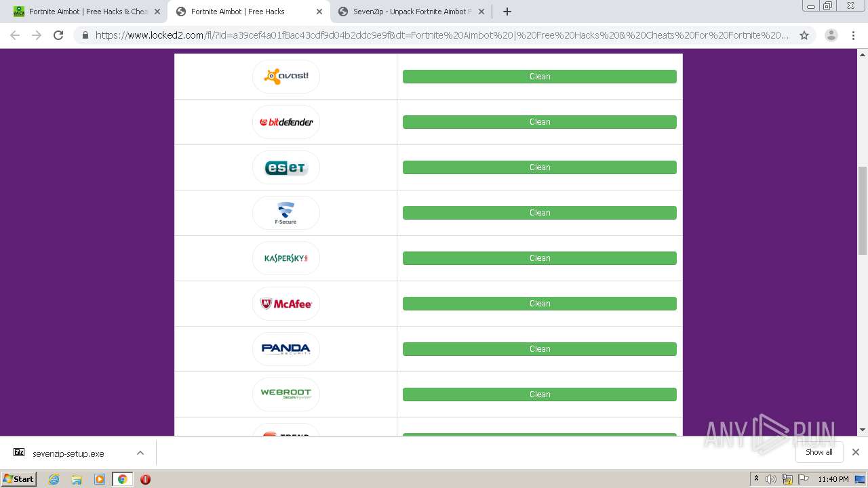This screenshot has height=488, width=868.
Task: Click Avast's Clean status bar
Action: (x=539, y=77)
